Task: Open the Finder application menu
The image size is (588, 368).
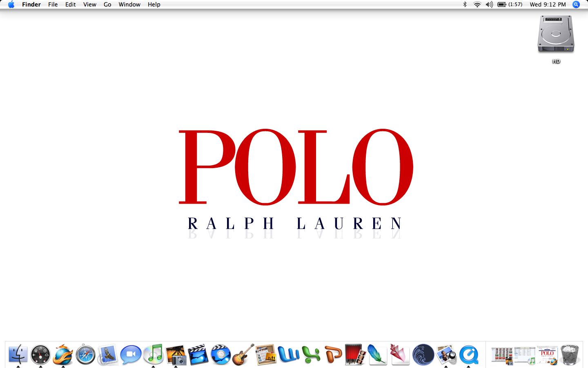Action: (31, 4)
